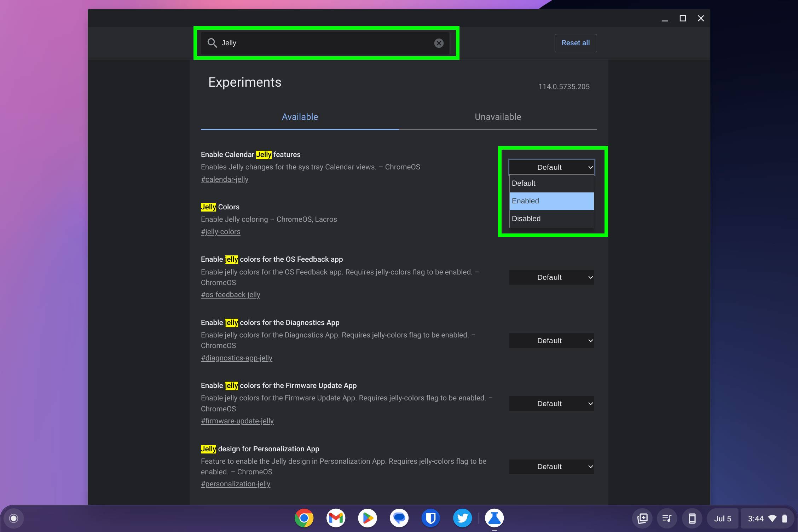Select Default option in Calendar Jelly dropdown
Viewport: 798px width, 532px height.
click(550, 183)
